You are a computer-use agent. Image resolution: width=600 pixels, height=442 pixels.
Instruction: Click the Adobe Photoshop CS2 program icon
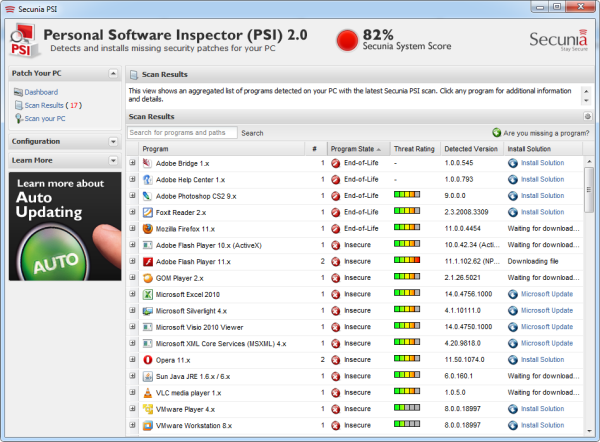click(147, 196)
